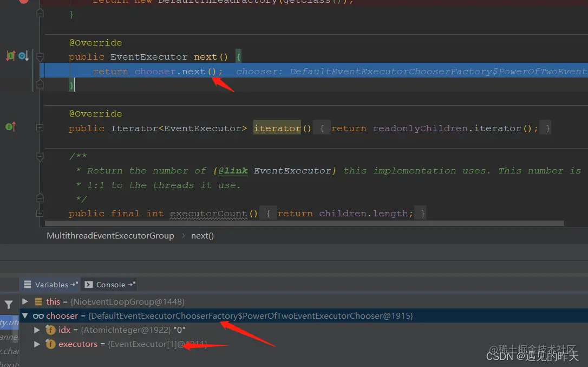
Task: Switch to the Console tab
Action: coord(109,285)
